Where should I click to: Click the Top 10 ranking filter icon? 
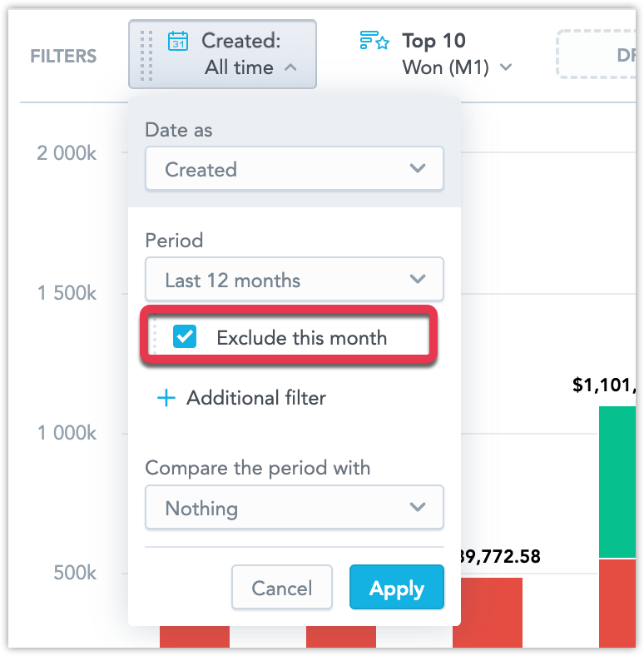pos(374,41)
